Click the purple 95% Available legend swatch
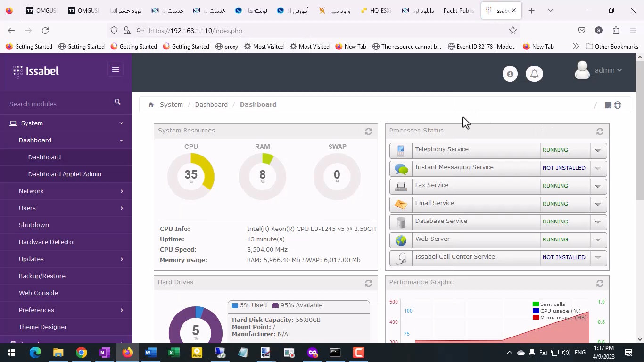The height and width of the screenshot is (362, 644). click(x=275, y=305)
